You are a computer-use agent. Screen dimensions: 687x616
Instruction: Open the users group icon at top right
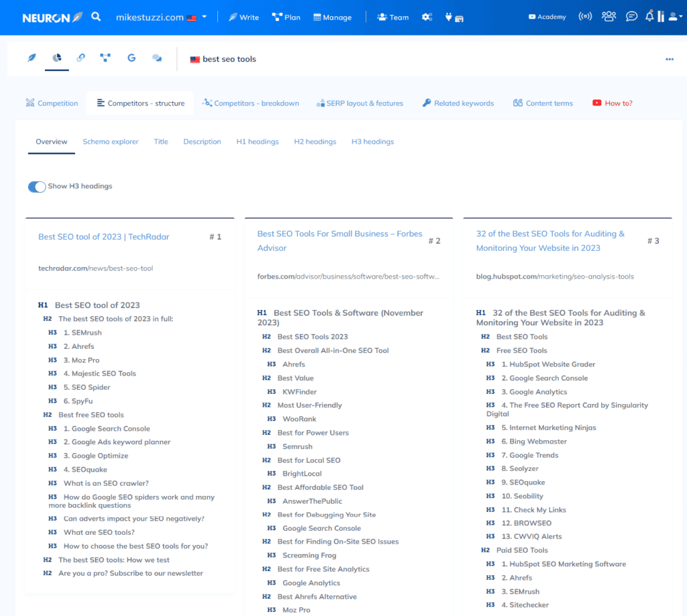(x=609, y=15)
